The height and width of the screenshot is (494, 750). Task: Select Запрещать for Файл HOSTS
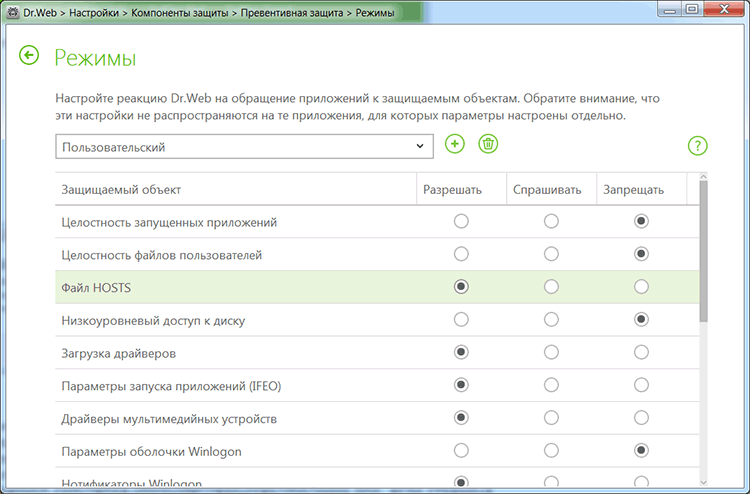click(x=641, y=287)
